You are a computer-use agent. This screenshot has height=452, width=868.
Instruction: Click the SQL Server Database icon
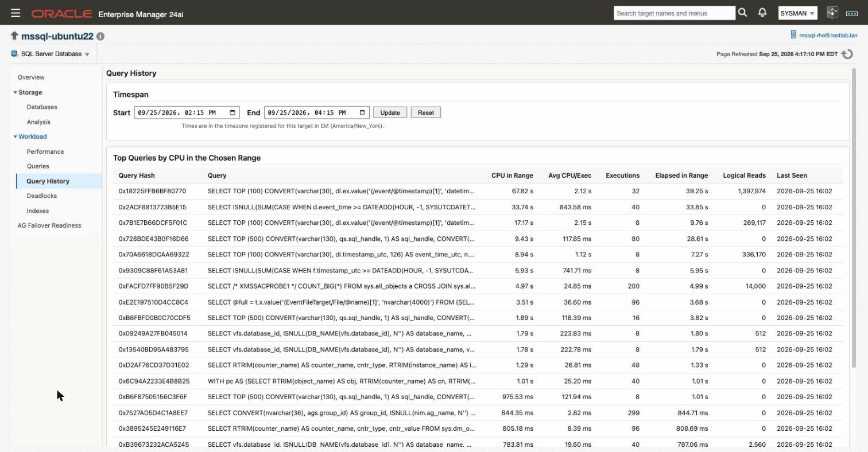[14, 54]
